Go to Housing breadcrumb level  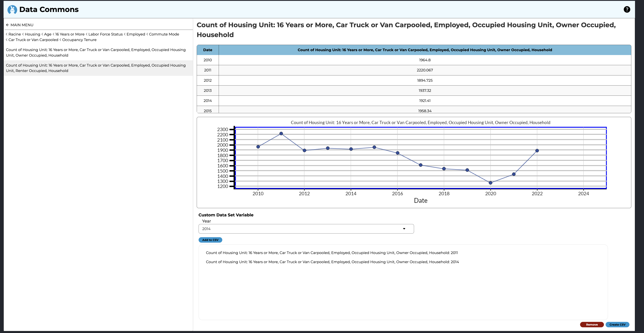(x=32, y=34)
